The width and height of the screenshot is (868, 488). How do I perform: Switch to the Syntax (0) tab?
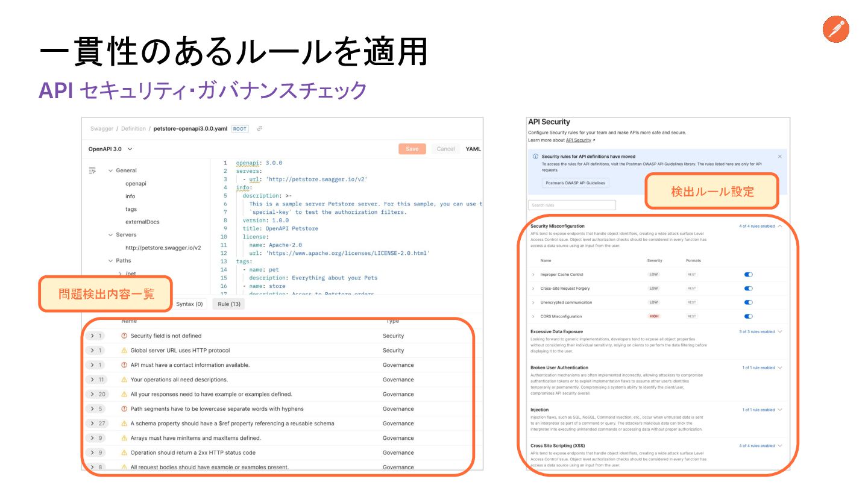(189, 304)
